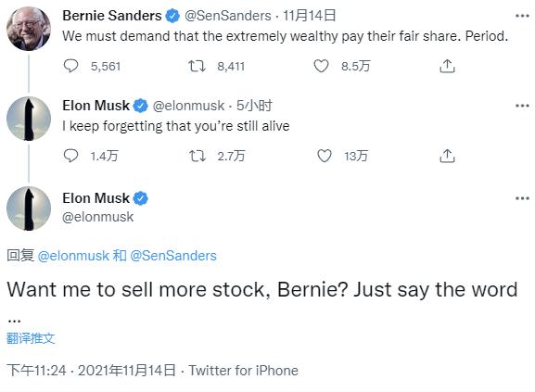Reply to Bernie Sanders' tweet

point(71,66)
